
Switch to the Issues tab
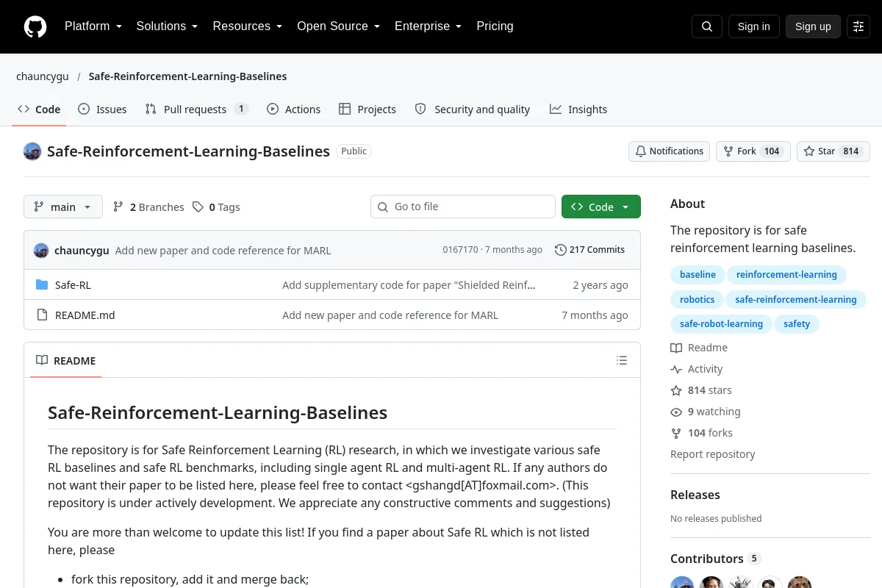[102, 109]
